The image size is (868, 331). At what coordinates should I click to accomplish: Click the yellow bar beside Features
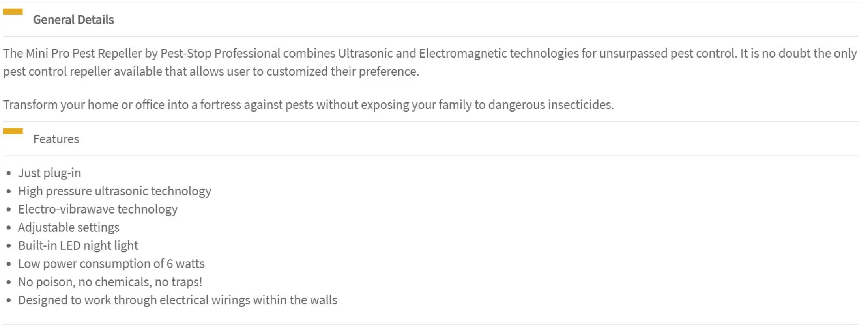point(13,131)
